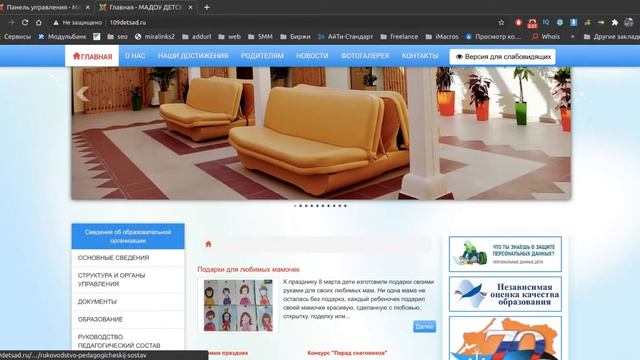Open the blue download extension icon
This screenshot has height=360, width=640.
(x=573, y=22)
